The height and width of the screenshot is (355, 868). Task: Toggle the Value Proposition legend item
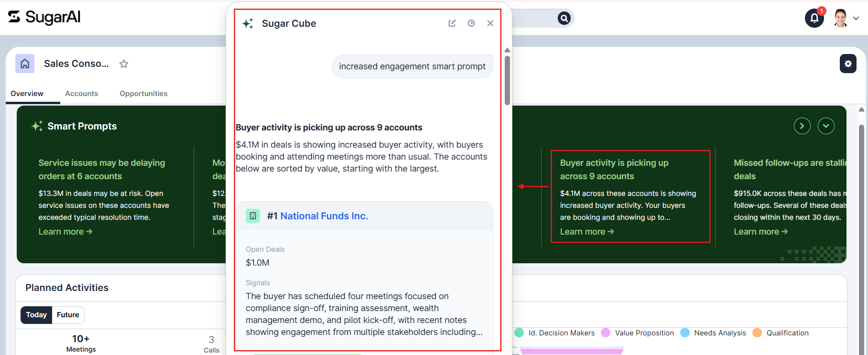point(638,333)
